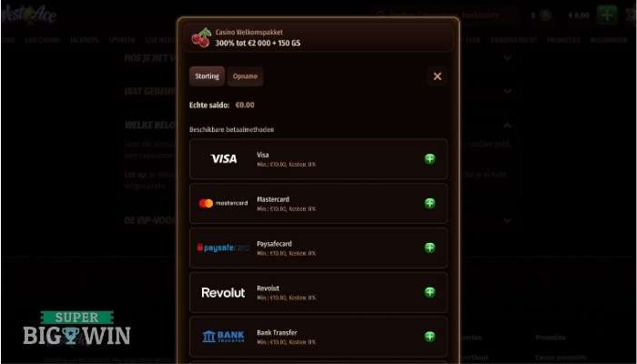Click the Bank Transfer logo
The image size is (637, 364).
[x=223, y=337]
